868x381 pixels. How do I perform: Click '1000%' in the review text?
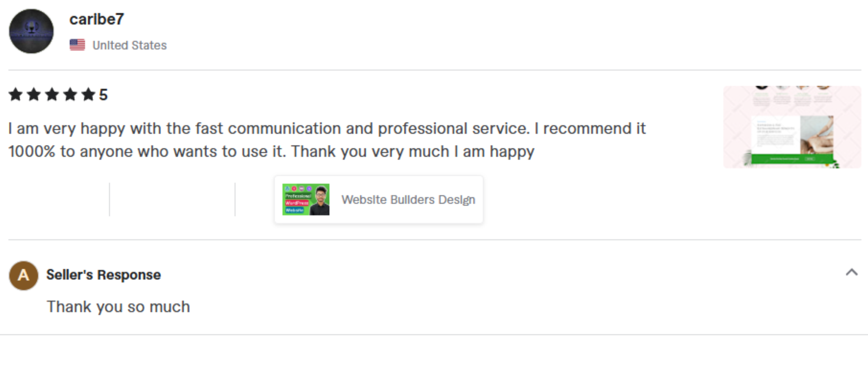[32, 151]
